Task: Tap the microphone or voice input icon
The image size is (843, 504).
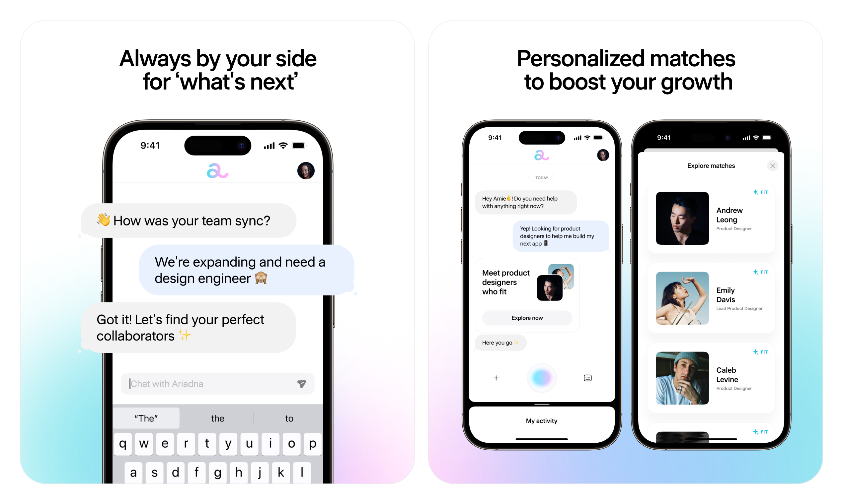Action: pos(541,377)
